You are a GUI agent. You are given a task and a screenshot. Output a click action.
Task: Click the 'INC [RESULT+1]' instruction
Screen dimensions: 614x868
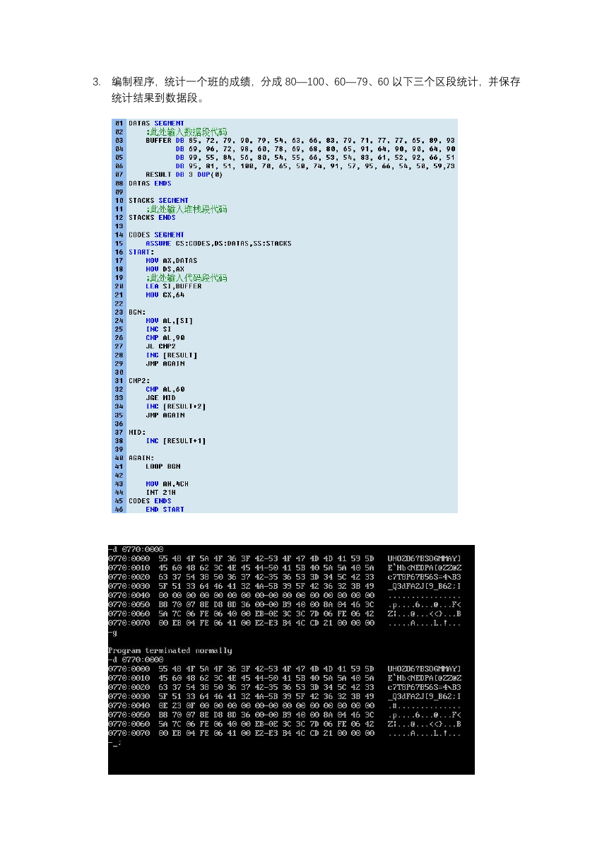(x=176, y=441)
